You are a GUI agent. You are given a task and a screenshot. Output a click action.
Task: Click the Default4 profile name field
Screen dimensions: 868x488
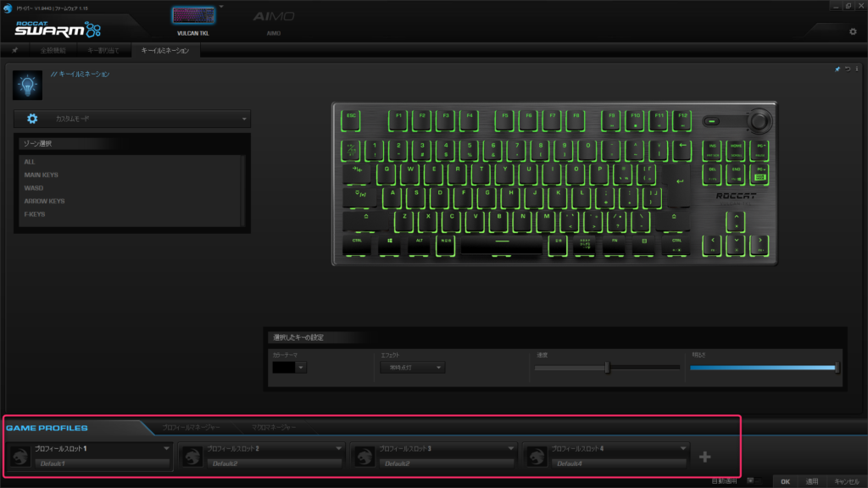618,463
